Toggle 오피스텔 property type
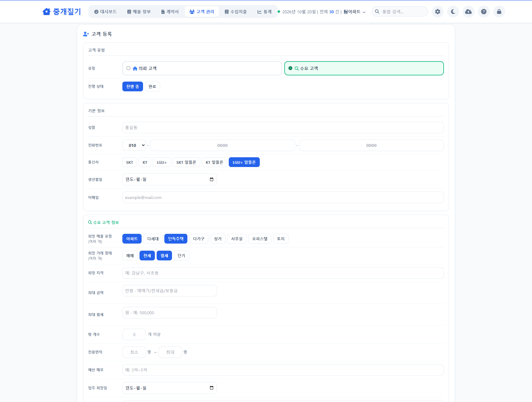Screen dimensions: 532x402 point(260,239)
